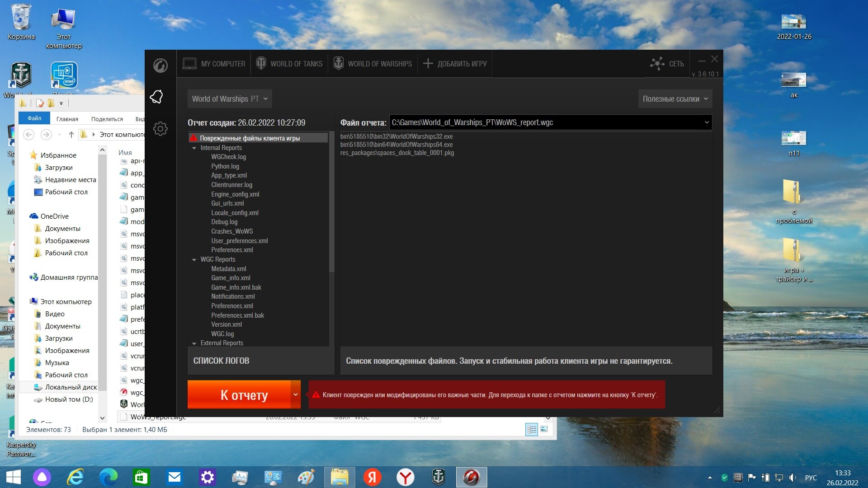Image resolution: width=868 pixels, height=488 pixels.
Task: Select WGCheck.log in the log list
Action: 228,157
